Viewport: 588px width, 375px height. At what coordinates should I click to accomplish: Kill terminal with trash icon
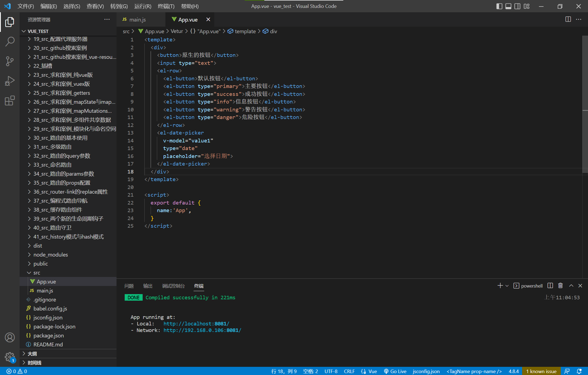click(x=561, y=286)
